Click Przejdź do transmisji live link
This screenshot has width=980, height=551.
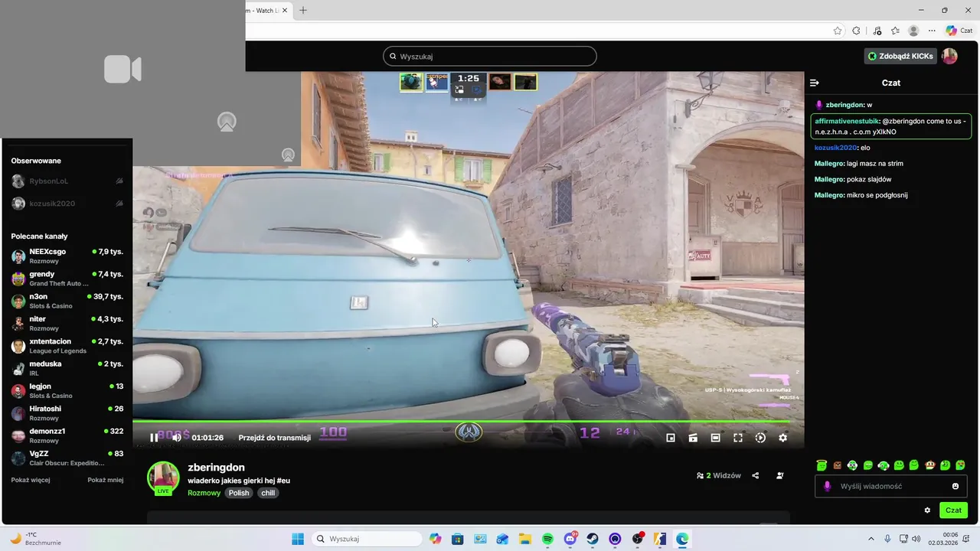pyautogui.click(x=274, y=438)
